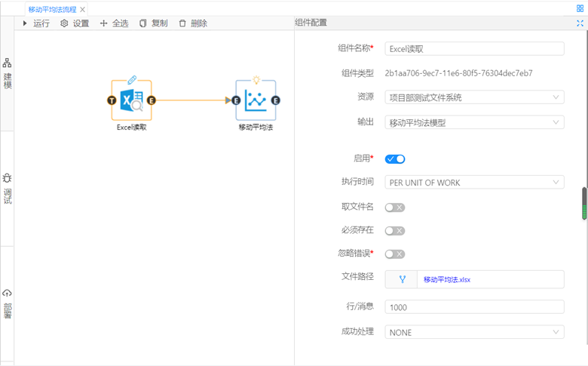Expand the 组件配置 panel to fullscreen
The image size is (588, 366).
(580, 23)
